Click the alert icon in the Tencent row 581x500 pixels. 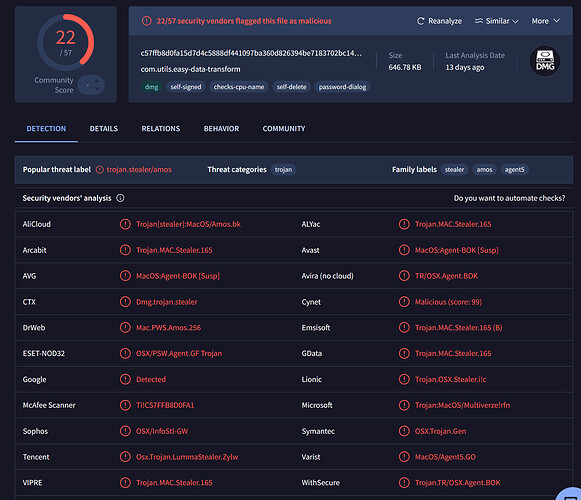125,457
